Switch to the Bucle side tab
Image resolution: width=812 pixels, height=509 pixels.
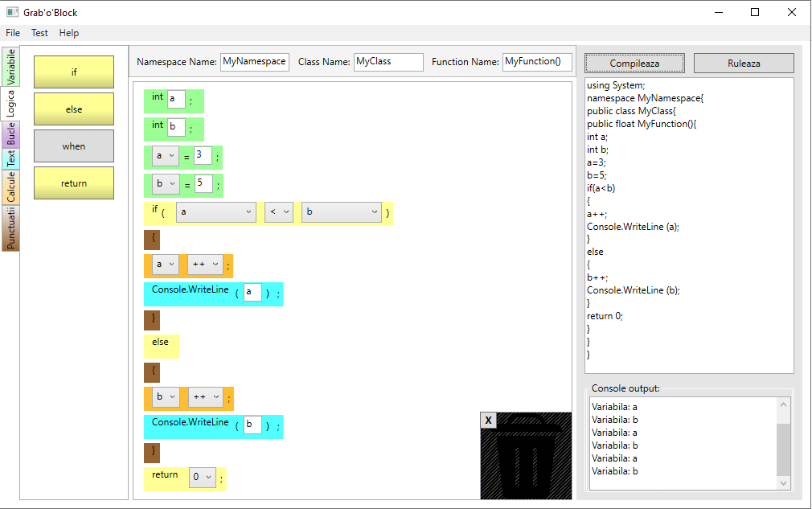point(10,133)
